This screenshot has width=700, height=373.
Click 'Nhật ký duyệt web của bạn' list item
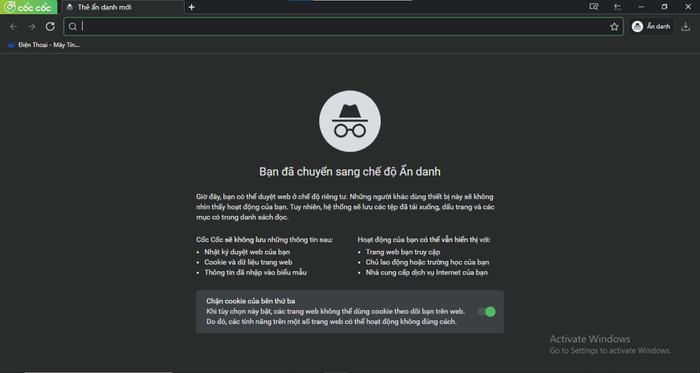click(247, 252)
